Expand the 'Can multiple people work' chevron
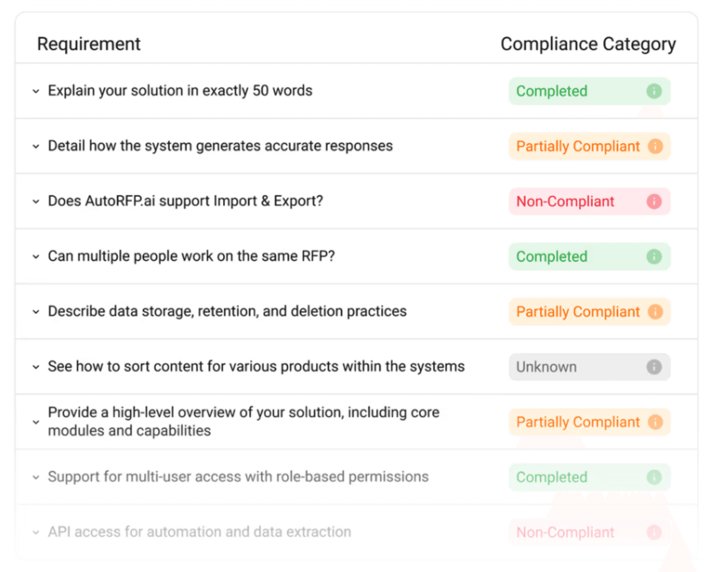Viewport: 728px width, 572px height. pyautogui.click(x=36, y=257)
